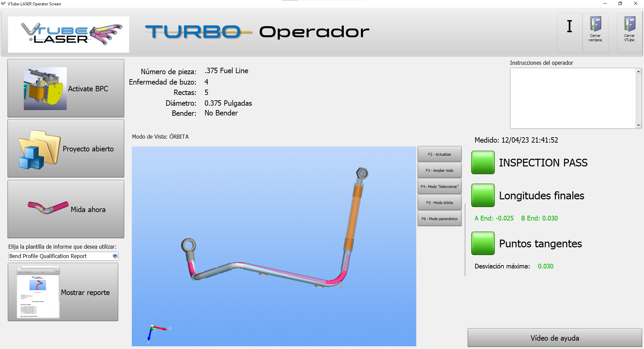Click the Longitudes finales green indicator

click(x=483, y=195)
